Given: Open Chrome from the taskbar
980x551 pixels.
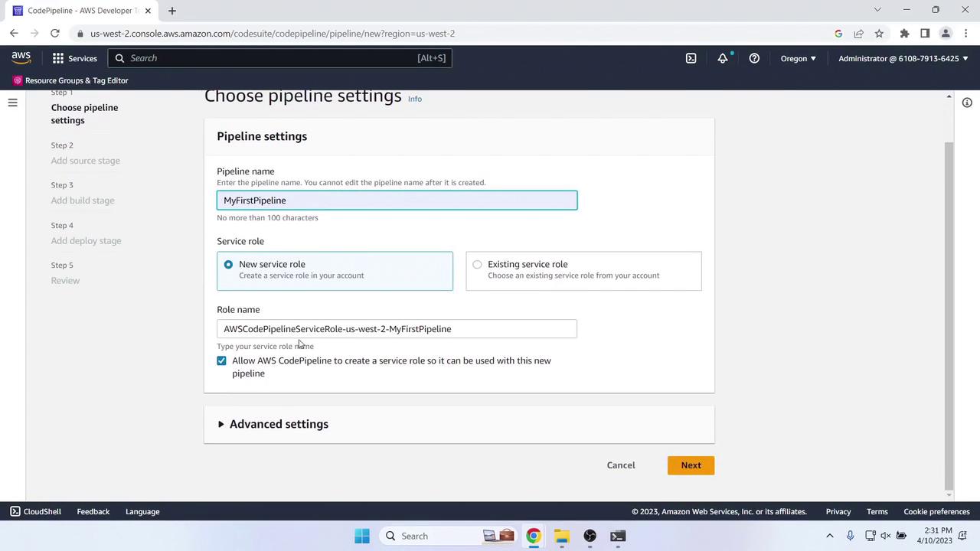Looking at the screenshot, I should tap(534, 536).
